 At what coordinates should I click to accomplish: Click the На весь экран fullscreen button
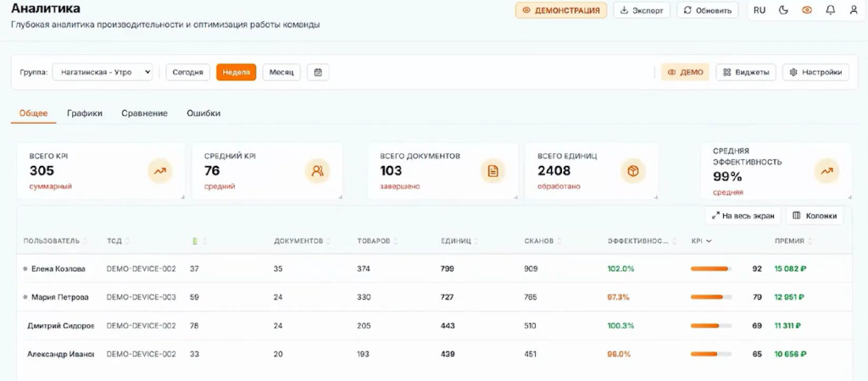tap(743, 216)
